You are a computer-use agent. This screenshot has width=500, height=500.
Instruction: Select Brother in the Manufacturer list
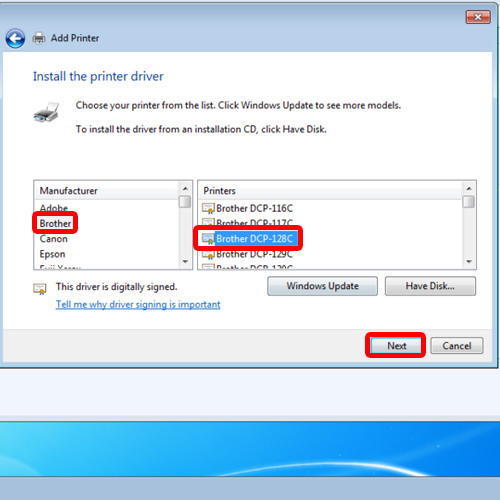tap(55, 223)
